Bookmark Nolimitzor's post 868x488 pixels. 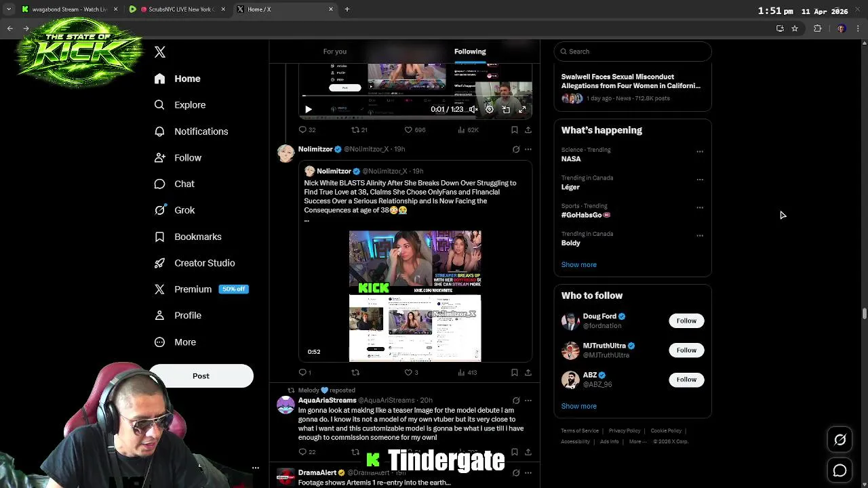click(x=515, y=372)
